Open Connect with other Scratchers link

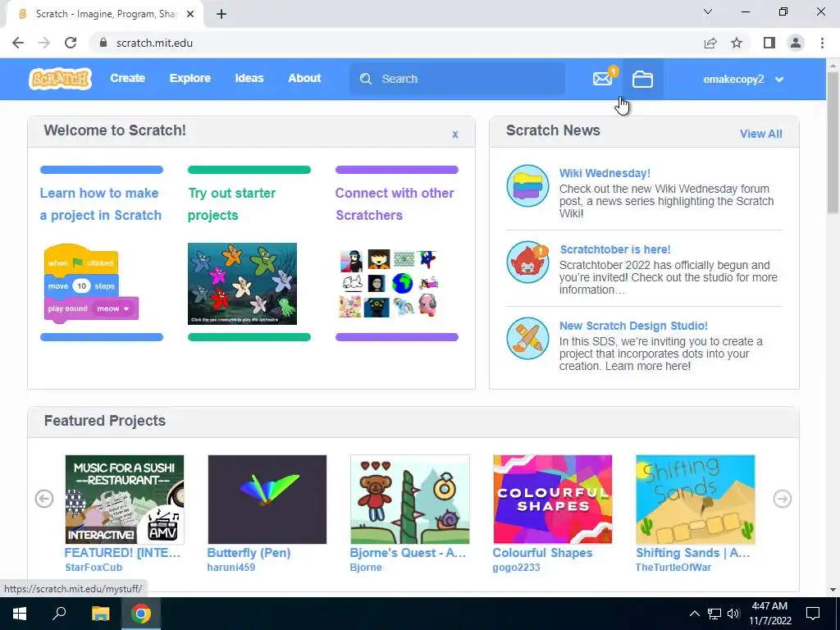coord(395,203)
